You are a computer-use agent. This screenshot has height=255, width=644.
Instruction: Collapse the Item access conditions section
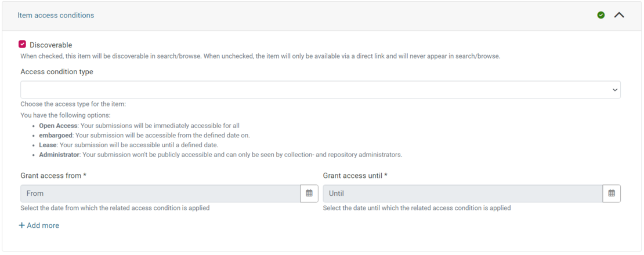tap(619, 15)
